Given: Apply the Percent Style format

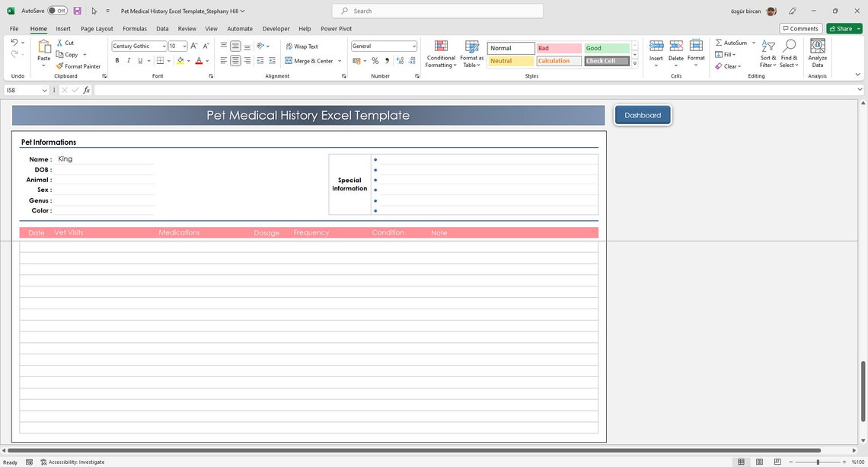Looking at the screenshot, I should [375, 60].
